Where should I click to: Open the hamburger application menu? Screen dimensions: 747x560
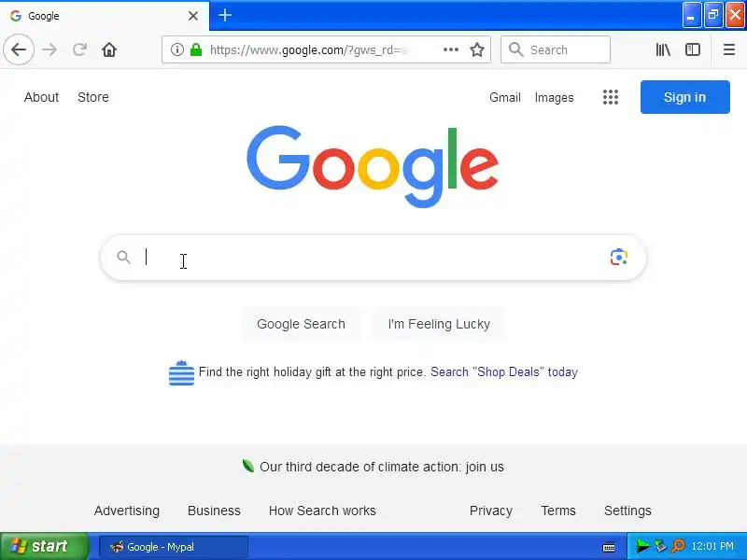pos(729,49)
